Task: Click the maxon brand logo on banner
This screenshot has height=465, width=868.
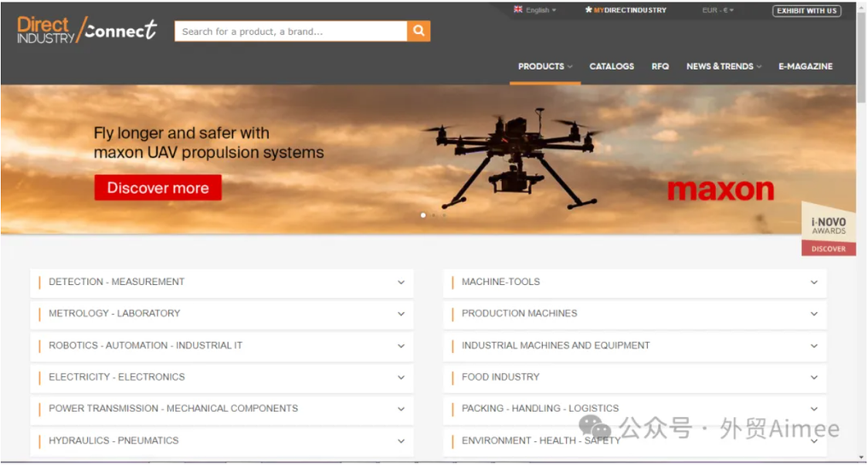Action: pyautogui.click(x=720, y=189)
